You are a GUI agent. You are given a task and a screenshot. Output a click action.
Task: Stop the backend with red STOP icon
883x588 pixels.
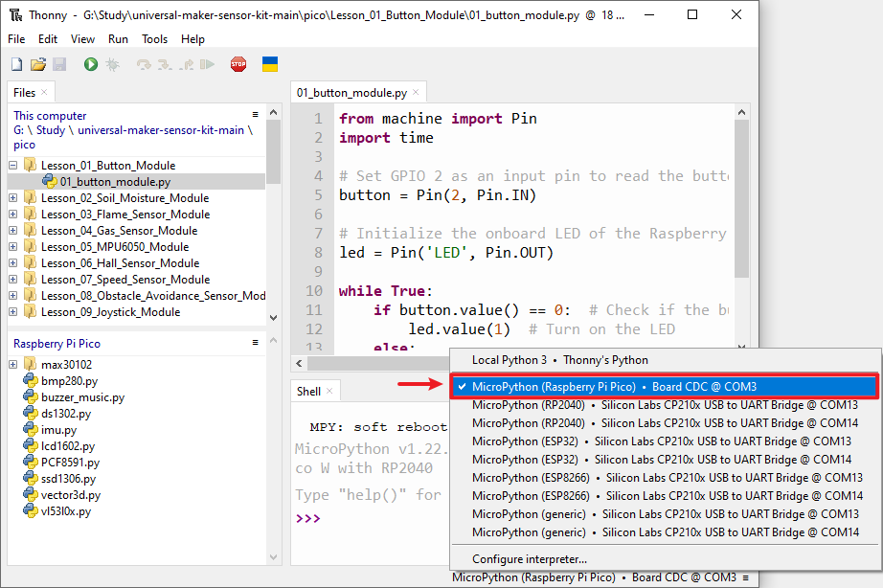(x=238, y=64)
